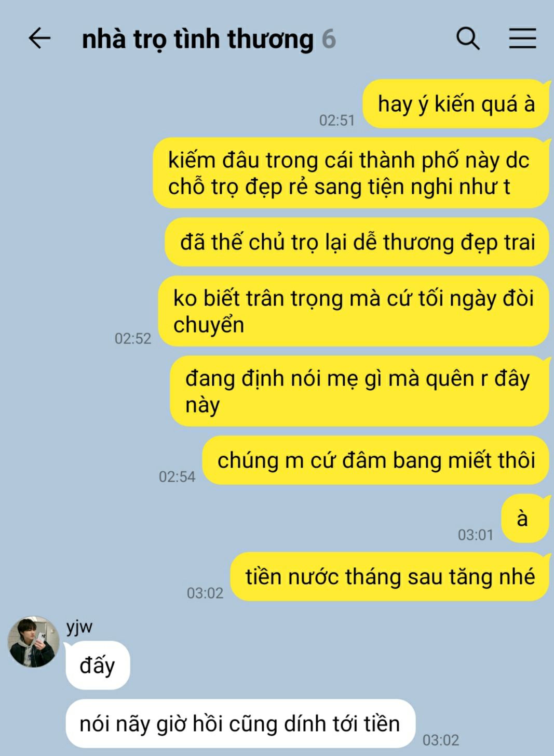Select message 'đã thế chủ trọ lại dễ thương đẹp trai'
554x756 pixels.
pyautogui.click(x=357, y=242)
